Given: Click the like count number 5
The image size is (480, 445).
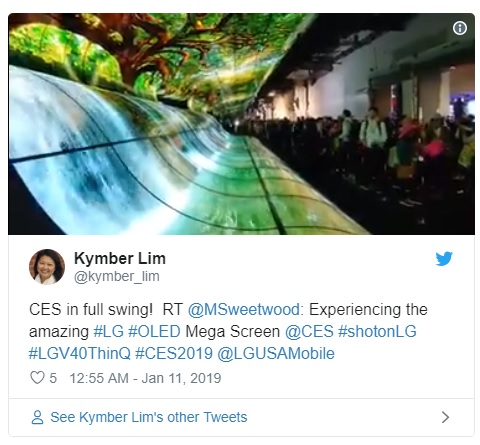Looking at the screenshot, I should 53,378.
